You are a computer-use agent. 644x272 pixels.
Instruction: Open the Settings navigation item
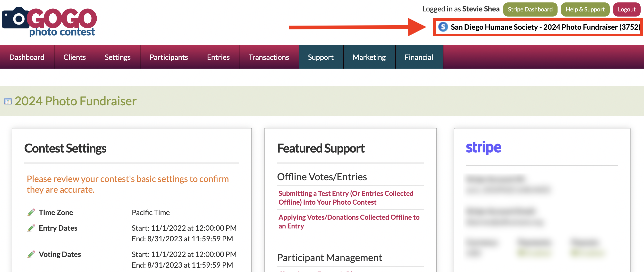[x=118, y=57]
